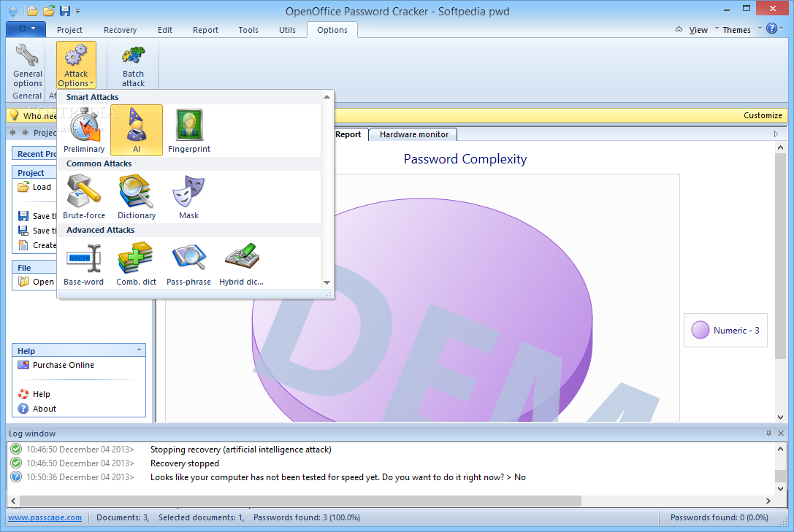Viewport: 794px width, 532px height.
Task: Select the Dictionary attack icon
Action: [137, 196]
